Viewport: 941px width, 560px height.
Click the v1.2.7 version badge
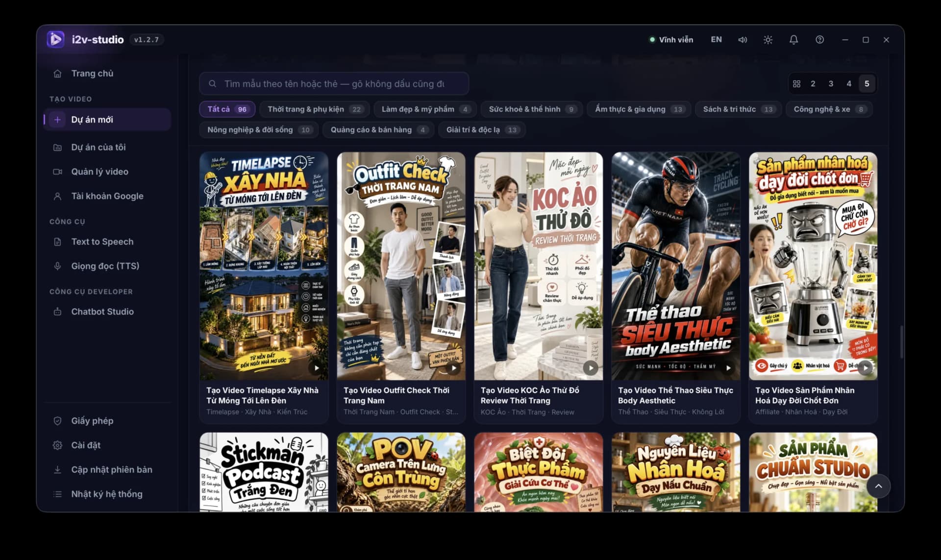coord(147,40)
